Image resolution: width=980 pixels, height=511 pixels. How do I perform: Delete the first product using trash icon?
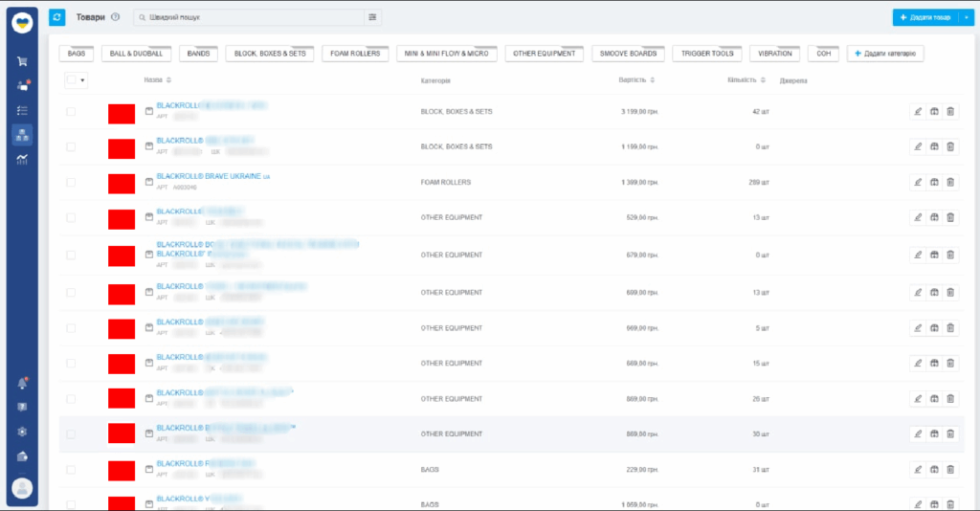point(950,112)
